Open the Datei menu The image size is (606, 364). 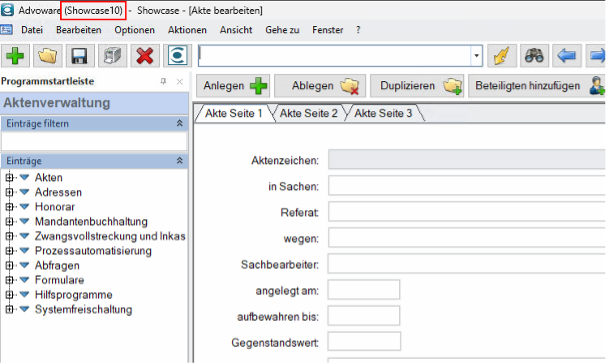[32, 30]
